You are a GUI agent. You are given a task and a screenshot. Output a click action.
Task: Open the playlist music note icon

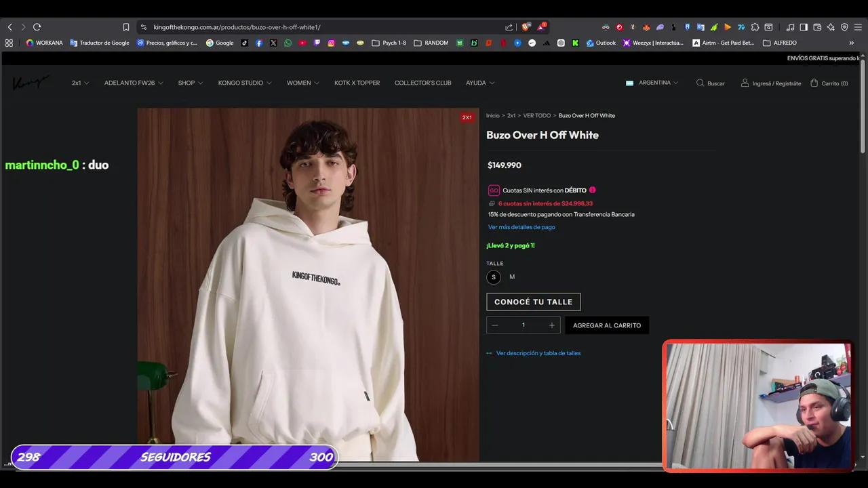[790, 27]
